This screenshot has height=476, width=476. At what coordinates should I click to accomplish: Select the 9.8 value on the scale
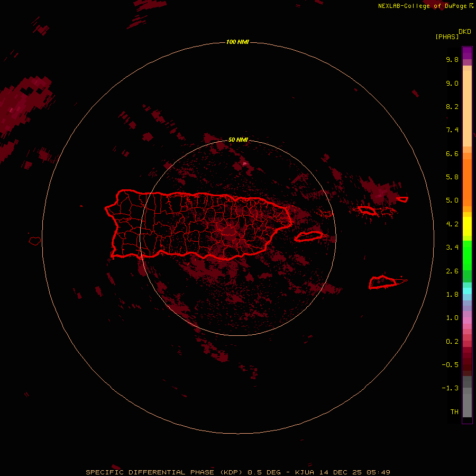452,59
